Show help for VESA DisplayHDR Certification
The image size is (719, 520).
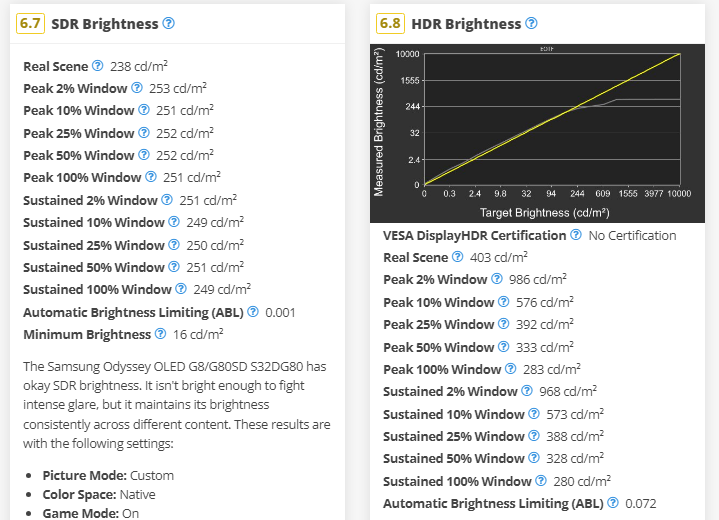575,235
